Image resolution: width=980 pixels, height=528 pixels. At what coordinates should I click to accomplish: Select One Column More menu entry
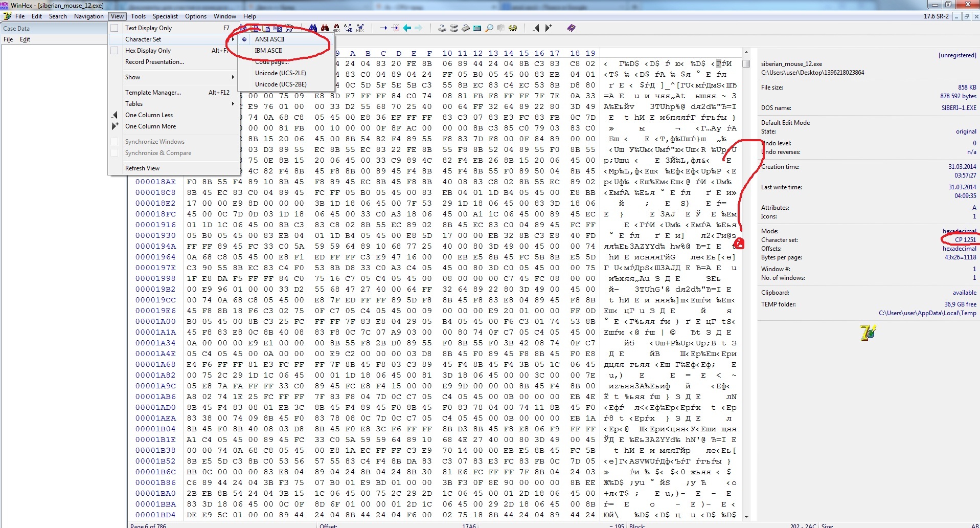click(x=174, y=126)
